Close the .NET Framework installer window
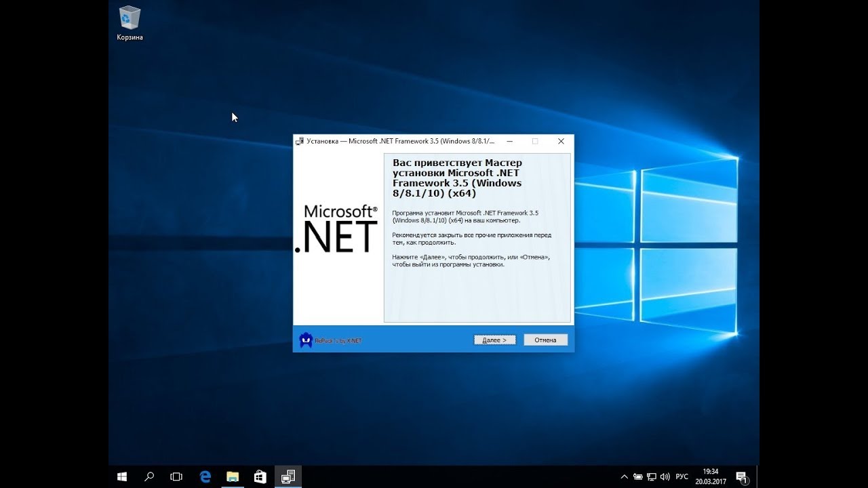This screenshot has height=488, width=868. tap(561, 141)
